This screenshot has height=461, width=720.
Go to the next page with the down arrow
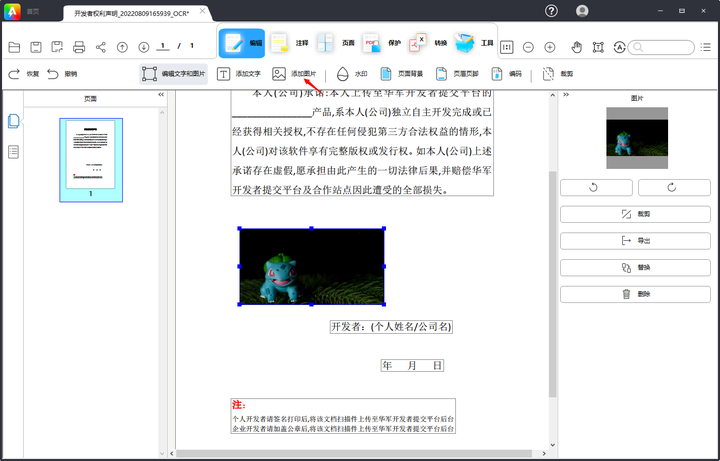point(144,47)
